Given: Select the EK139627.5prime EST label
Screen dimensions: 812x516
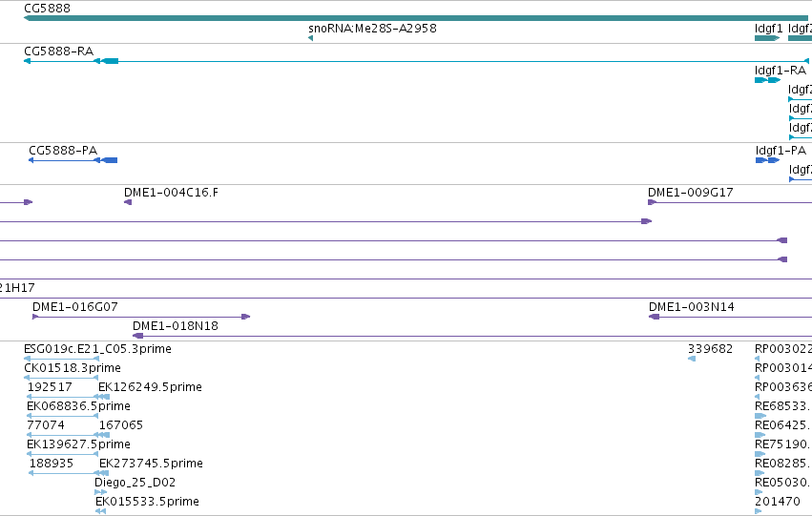Looking at the screenshot, I should click(78, 444).
